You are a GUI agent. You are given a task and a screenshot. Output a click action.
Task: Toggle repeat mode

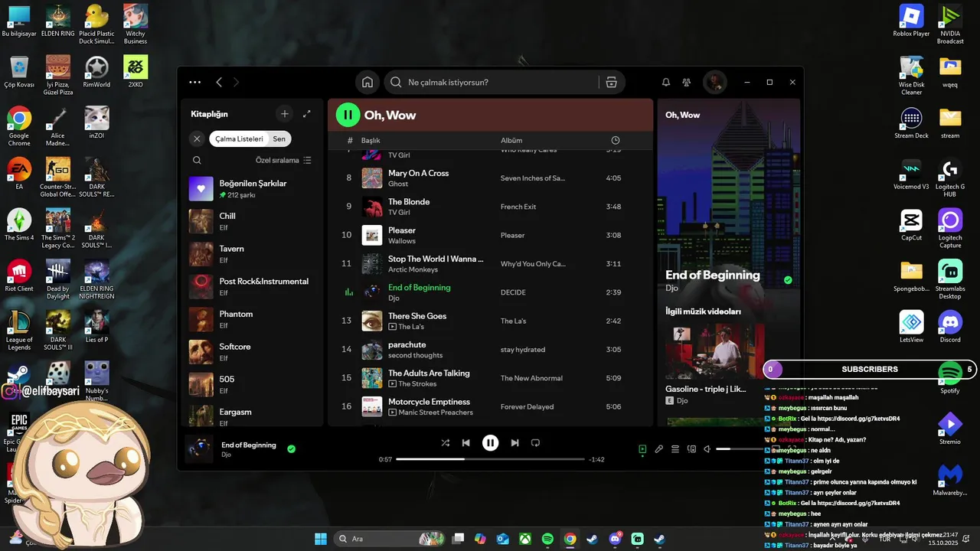(x=535, y=442)
